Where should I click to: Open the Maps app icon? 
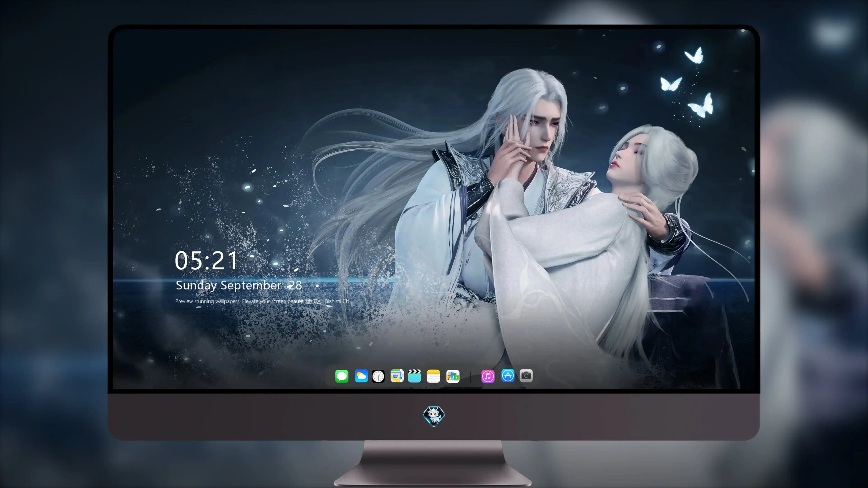[397, 376]
